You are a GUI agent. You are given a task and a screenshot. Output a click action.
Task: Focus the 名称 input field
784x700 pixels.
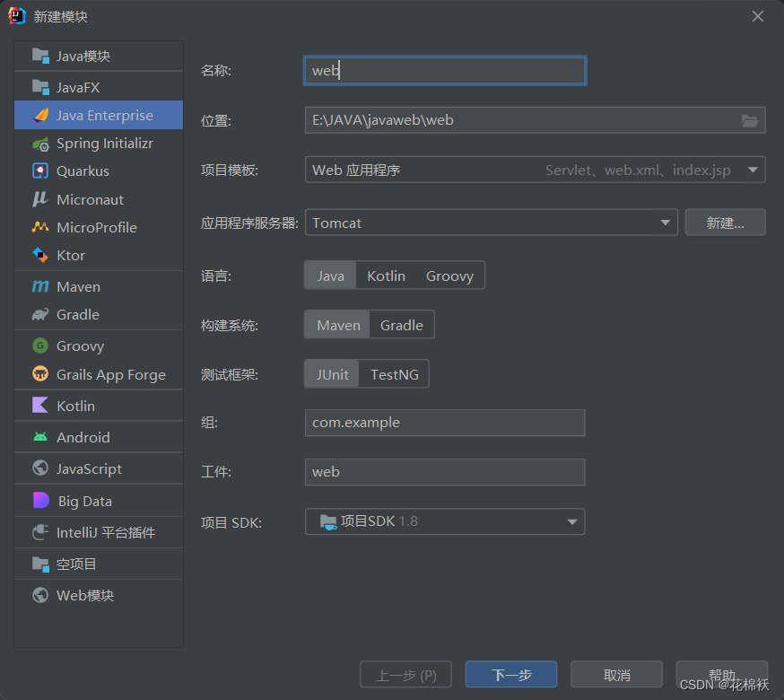point(445,71)
